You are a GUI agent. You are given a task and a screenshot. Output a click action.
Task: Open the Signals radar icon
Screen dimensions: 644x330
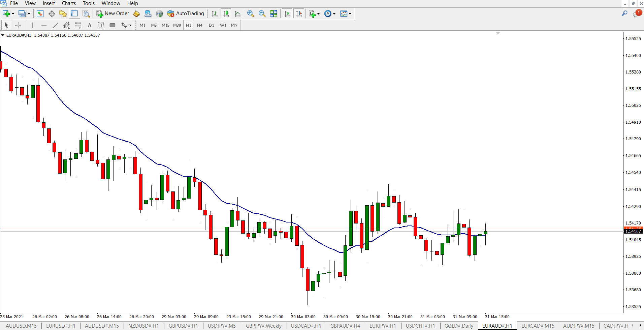(159, 13)
